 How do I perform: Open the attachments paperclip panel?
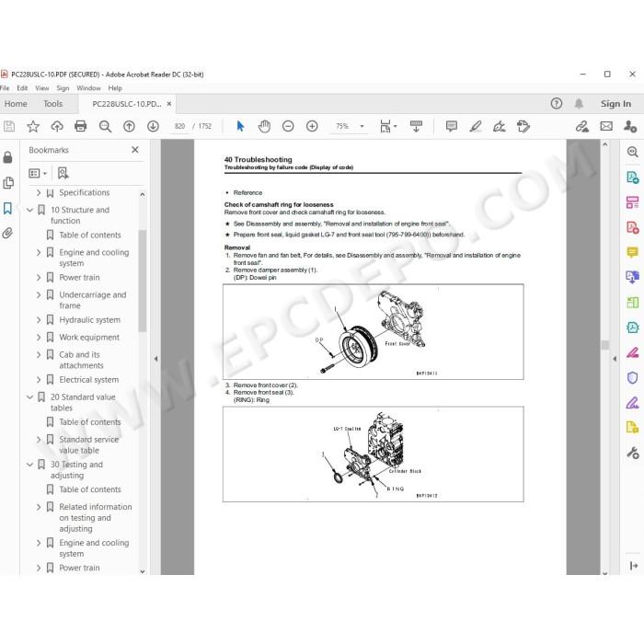pos(7,234)
